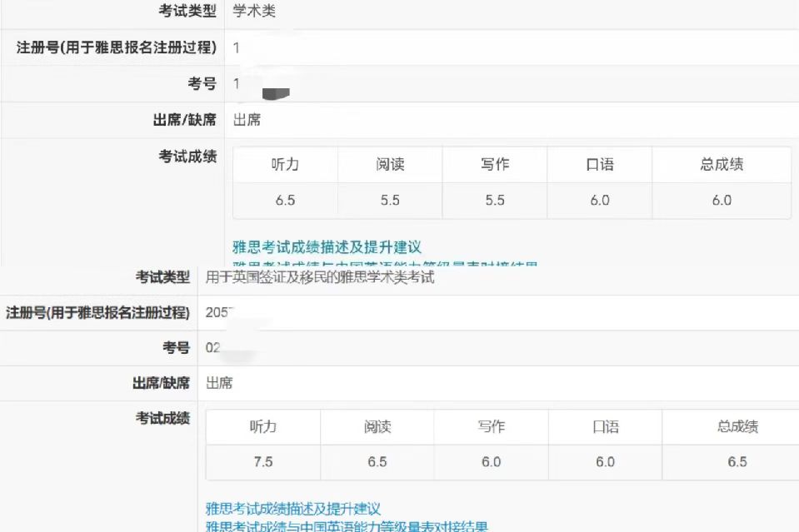Image resolution: width=799 pixels, height=532 pixels.
Task: Click the 口语 header in the bottom table
Action: (x=605, y=427)
